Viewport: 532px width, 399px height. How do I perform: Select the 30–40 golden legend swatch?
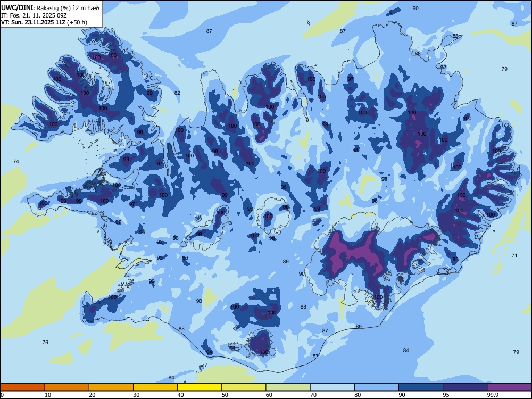point(155,387)
